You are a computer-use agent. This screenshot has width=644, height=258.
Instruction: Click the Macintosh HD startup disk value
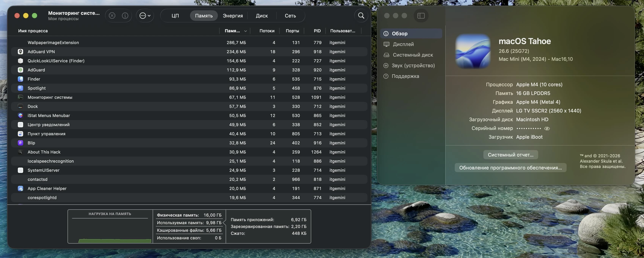(532, 120)
